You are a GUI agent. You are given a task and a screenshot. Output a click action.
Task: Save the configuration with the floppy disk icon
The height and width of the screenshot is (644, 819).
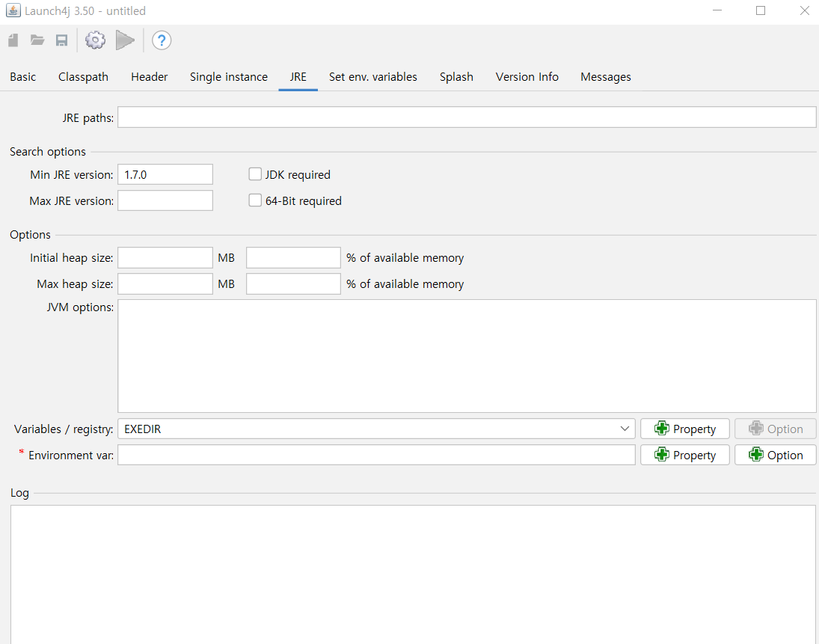(x=61, y=40)
